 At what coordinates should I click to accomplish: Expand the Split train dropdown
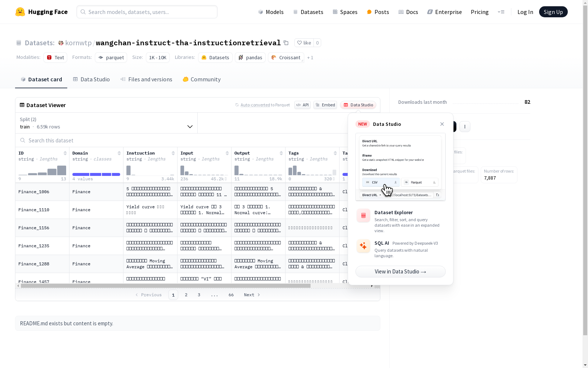click(106, 123)
